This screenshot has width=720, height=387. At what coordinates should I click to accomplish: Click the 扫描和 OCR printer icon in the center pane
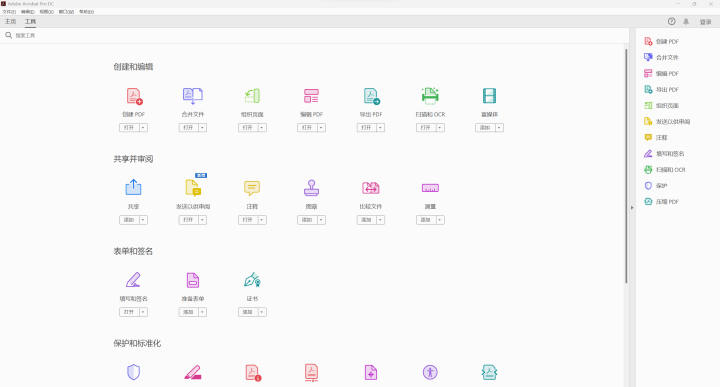tap(430, 95)
